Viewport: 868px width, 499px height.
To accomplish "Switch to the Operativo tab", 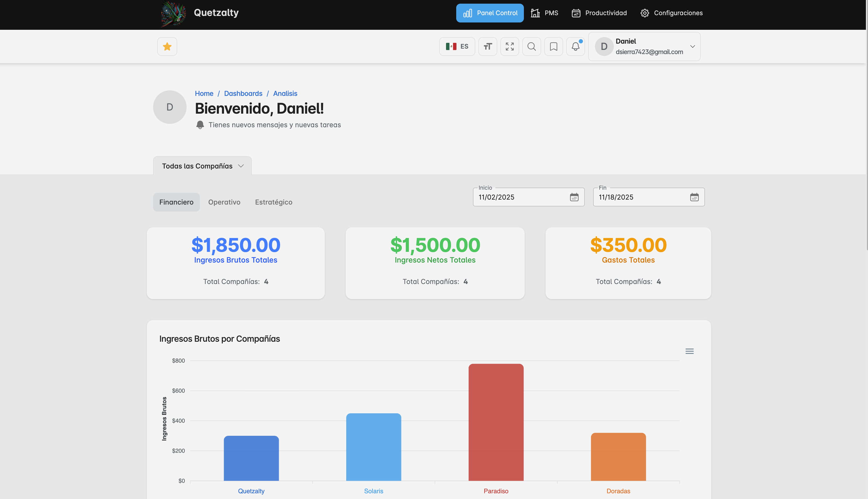I will point(224,202).
